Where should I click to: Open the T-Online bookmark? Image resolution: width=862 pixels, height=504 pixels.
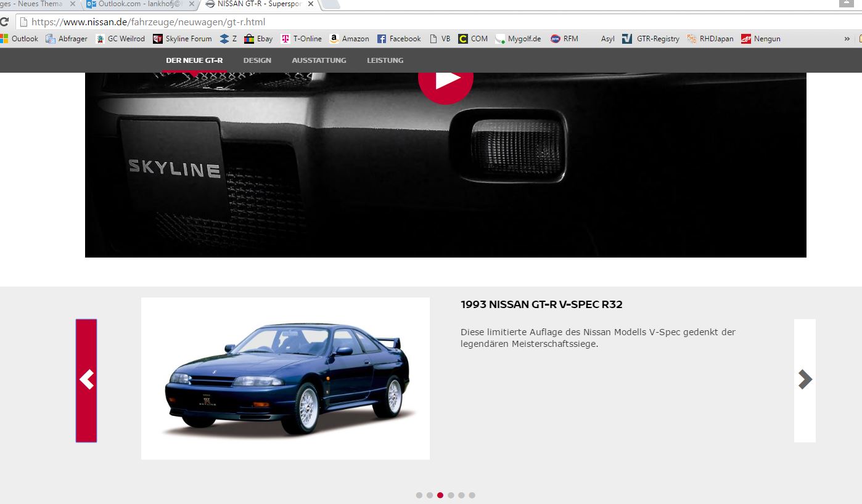point(302,38)
